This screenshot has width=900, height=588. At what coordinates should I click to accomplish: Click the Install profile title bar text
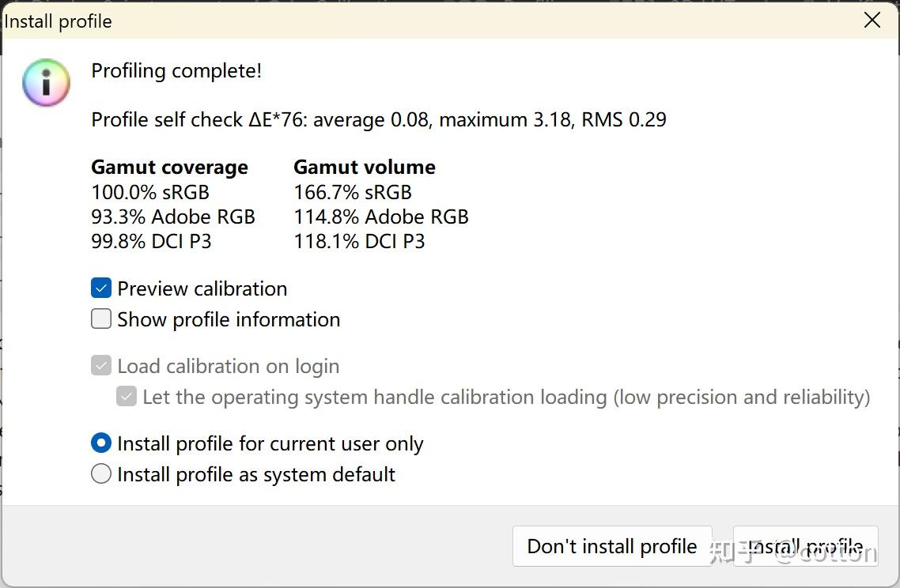pos(59,21)
